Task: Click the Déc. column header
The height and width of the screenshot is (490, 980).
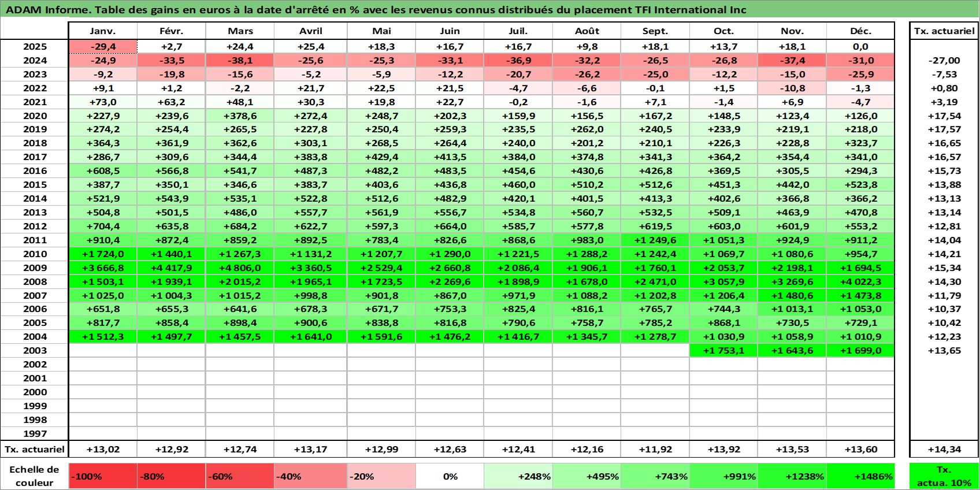Action: tap(860, 31)
